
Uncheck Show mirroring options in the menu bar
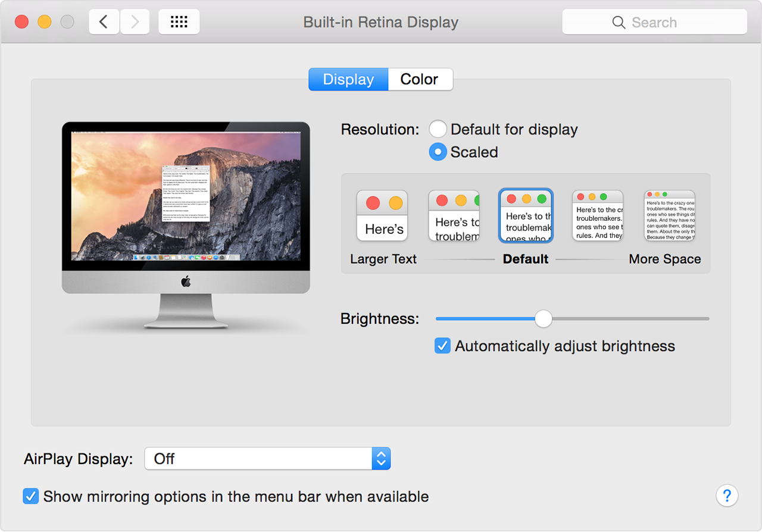pos(30,496)
